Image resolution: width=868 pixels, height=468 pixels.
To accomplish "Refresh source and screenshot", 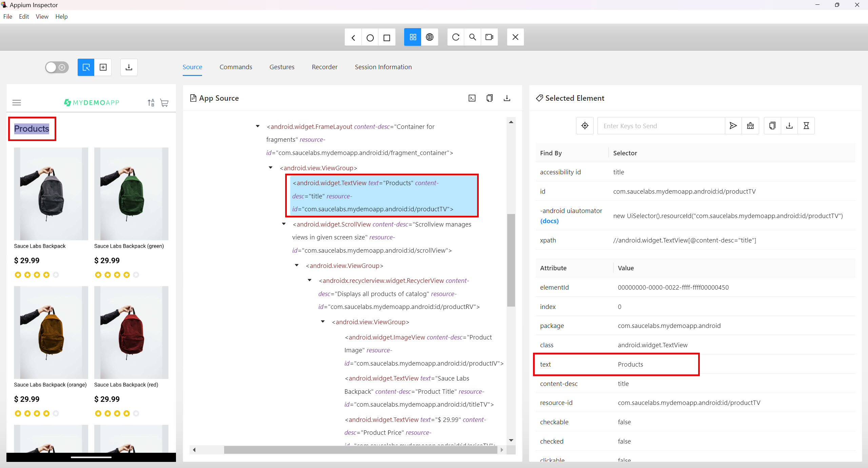I will tap(456, 37).
